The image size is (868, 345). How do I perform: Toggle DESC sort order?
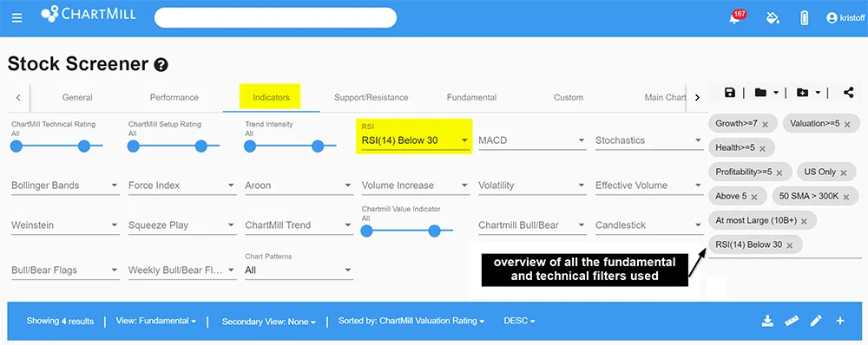tap(519, 322)
